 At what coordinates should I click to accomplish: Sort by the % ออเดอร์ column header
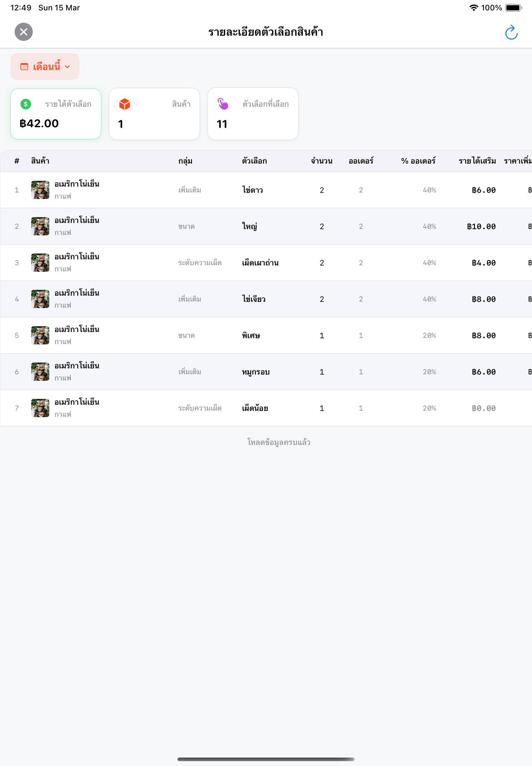pyautogui.click(x=418, y=161)
